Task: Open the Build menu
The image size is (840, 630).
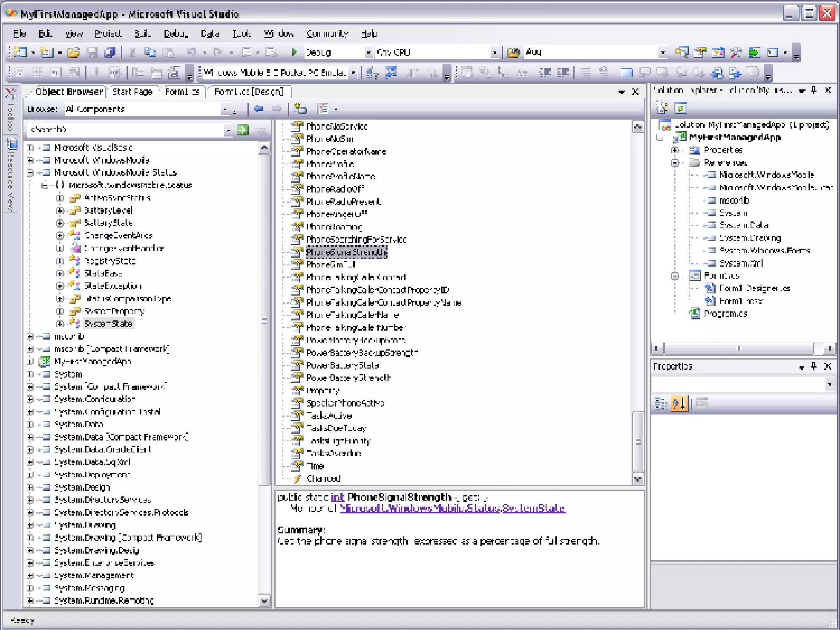Action: click(143, 34)
